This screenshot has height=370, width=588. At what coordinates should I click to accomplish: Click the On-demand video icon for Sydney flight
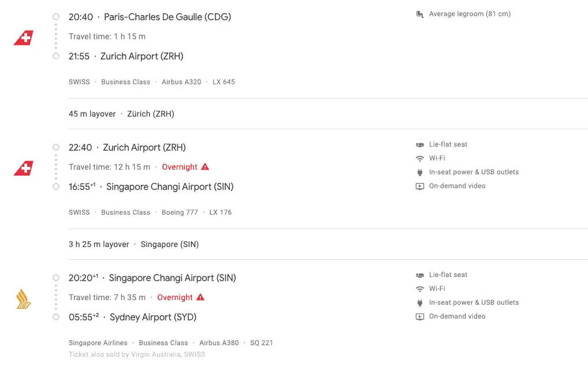tap(420, 317)
